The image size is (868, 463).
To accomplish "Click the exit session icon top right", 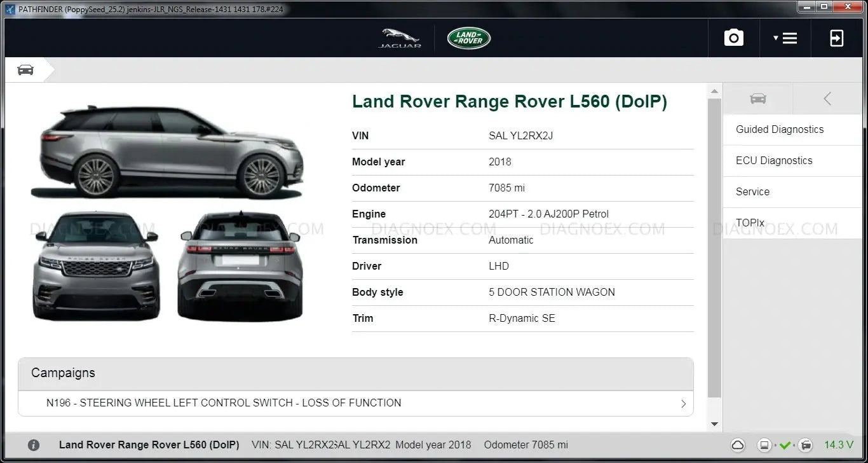I will 837,38.
